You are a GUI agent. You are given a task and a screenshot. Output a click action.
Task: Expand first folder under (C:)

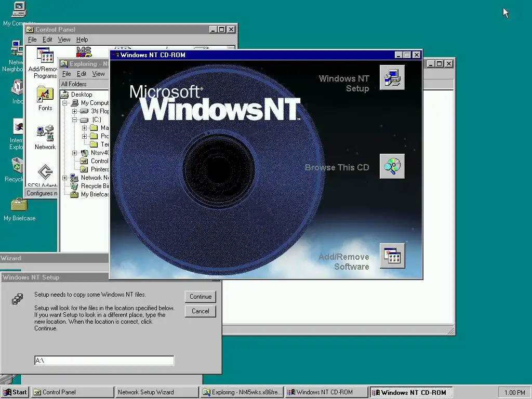(x=85, y=128)
